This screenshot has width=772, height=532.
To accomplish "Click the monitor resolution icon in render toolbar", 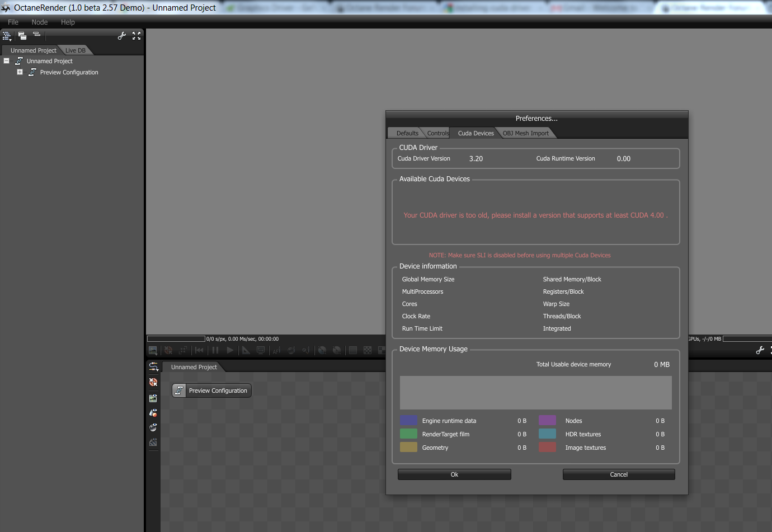I will 261,350.
